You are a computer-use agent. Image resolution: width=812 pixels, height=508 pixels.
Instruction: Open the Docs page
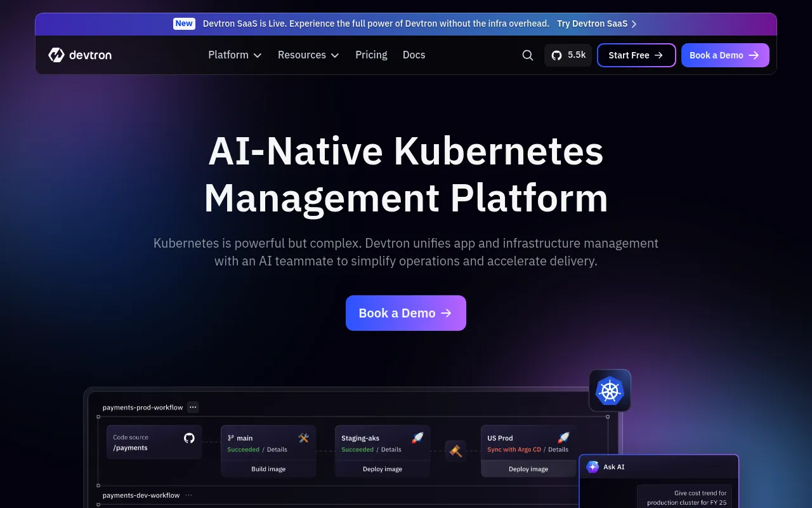pyautogui.click(x=414, y=55)
